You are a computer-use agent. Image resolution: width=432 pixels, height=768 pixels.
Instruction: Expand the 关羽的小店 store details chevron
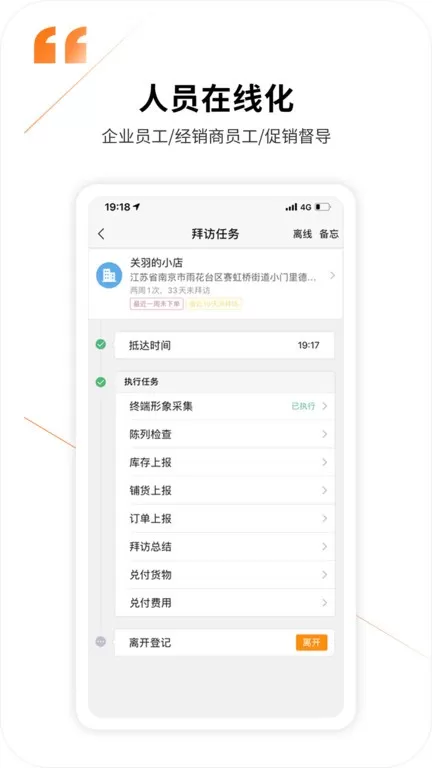333,275
